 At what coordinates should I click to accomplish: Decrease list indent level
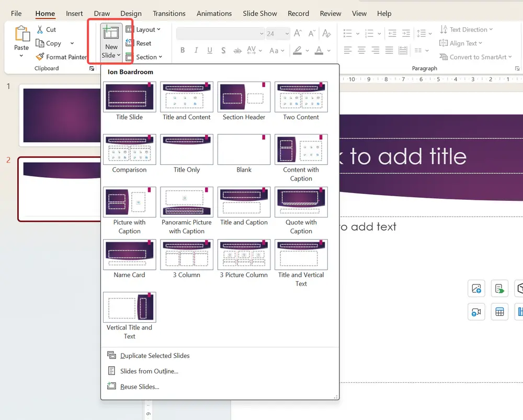392,33
